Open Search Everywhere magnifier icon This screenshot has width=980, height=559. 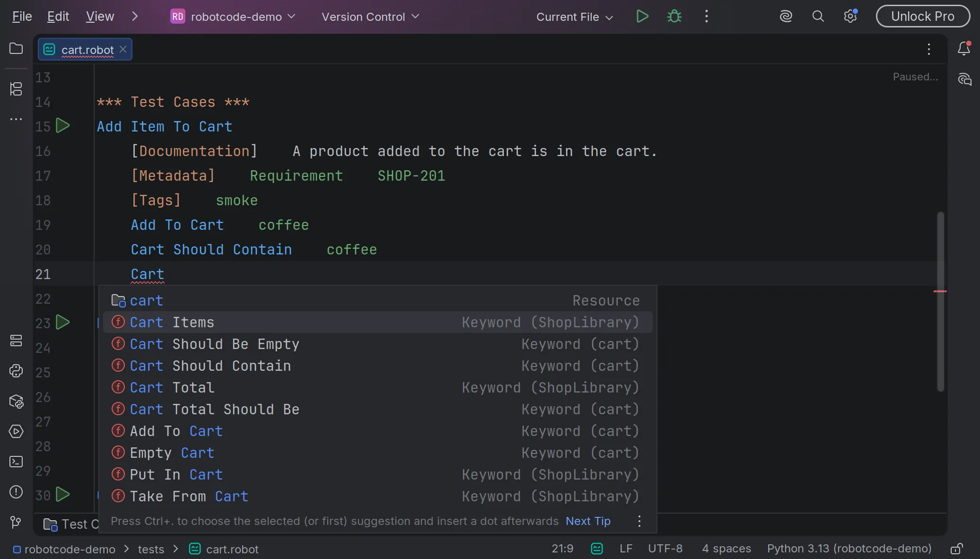click(x=818, y=17)
